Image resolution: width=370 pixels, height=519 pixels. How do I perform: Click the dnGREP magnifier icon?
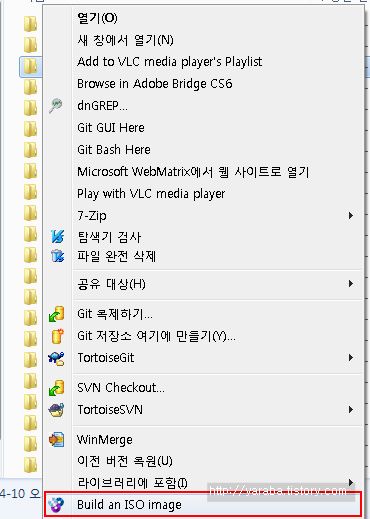[56, 106]
